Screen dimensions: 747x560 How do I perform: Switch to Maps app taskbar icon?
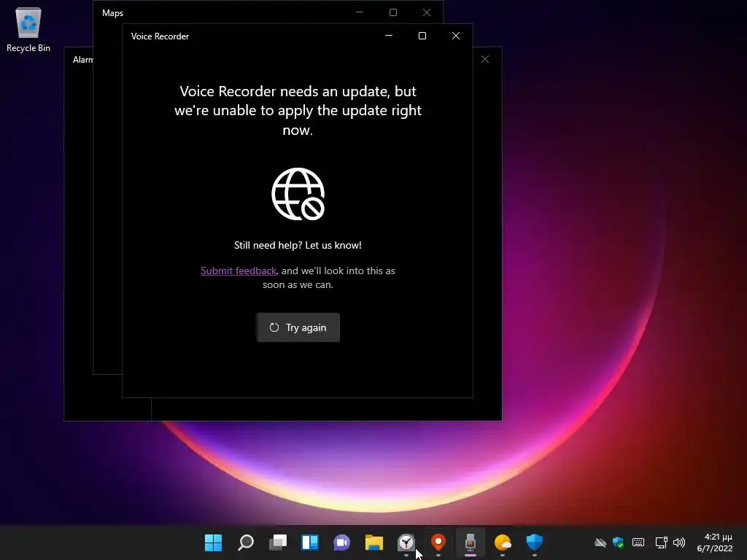pyautogui.click(x=438, y=542)
